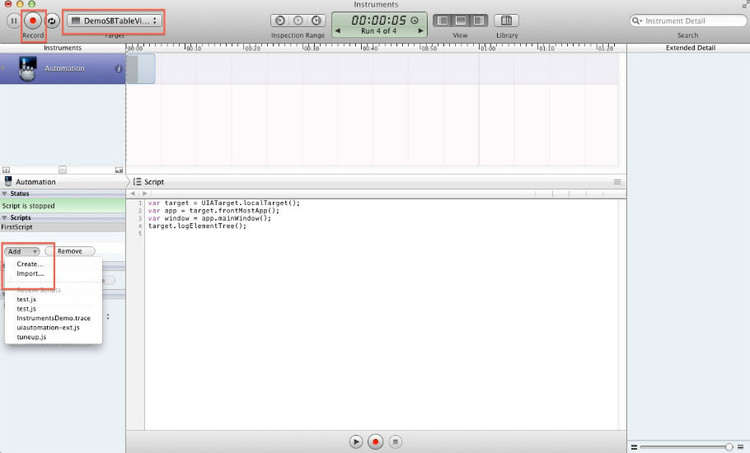Screen dimensions: 750x453
Task: Stop the script using the bottom stop button
Action: coord(396,440)
